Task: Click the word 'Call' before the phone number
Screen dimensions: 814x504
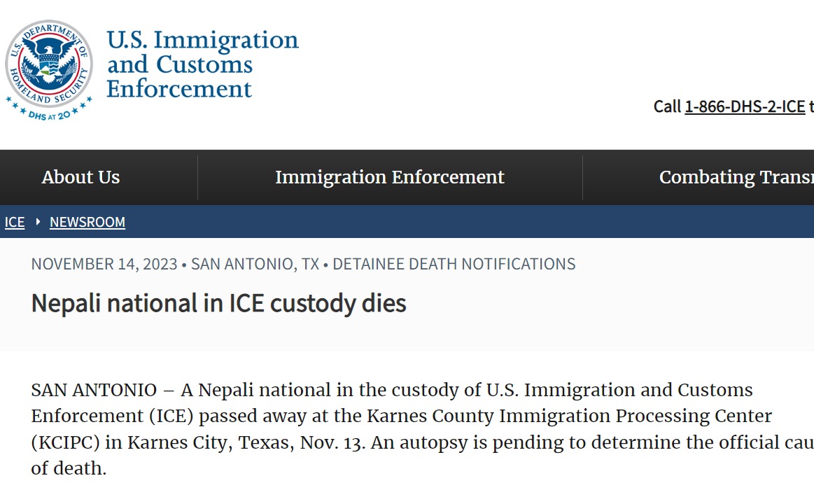Action: tap(666, 106)
